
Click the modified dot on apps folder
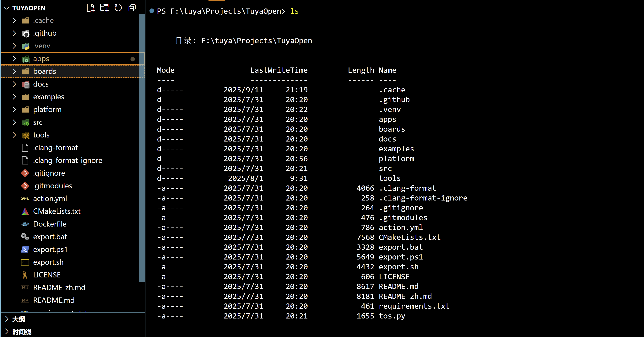[133, 59]
